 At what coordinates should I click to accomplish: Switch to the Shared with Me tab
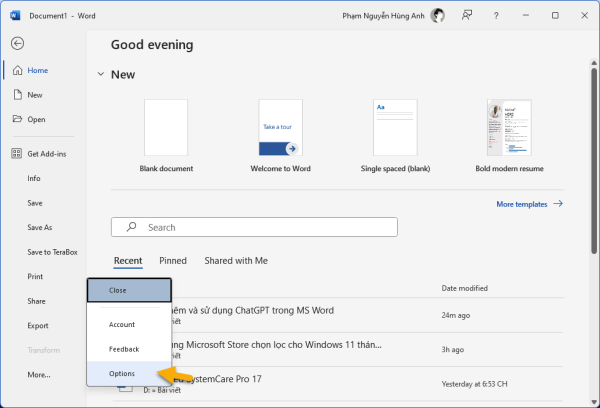(x=236, y=261)
